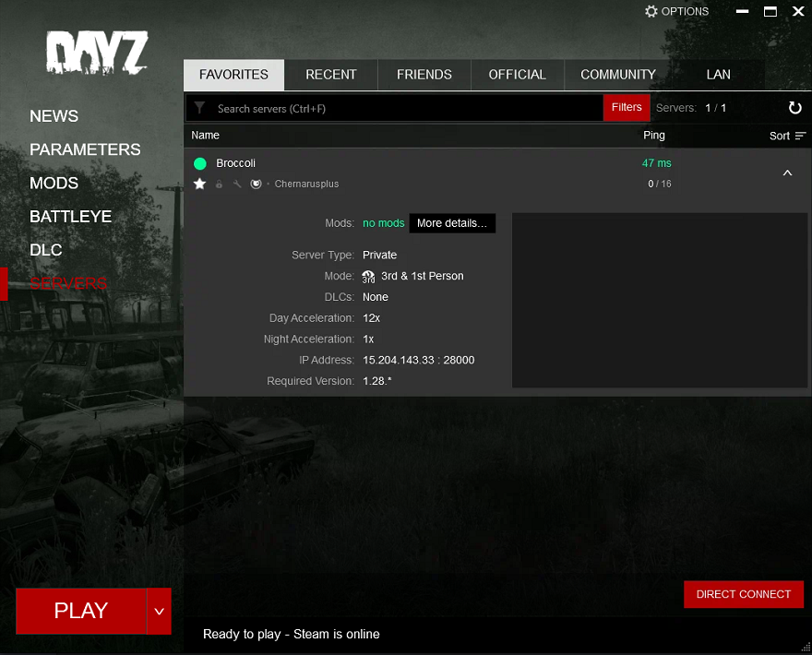Image resolution: width=812 pixels, height=655 pixels.
Task: Click the 'Ready to play - Steam is online' status
Action: tap(291, 635)
